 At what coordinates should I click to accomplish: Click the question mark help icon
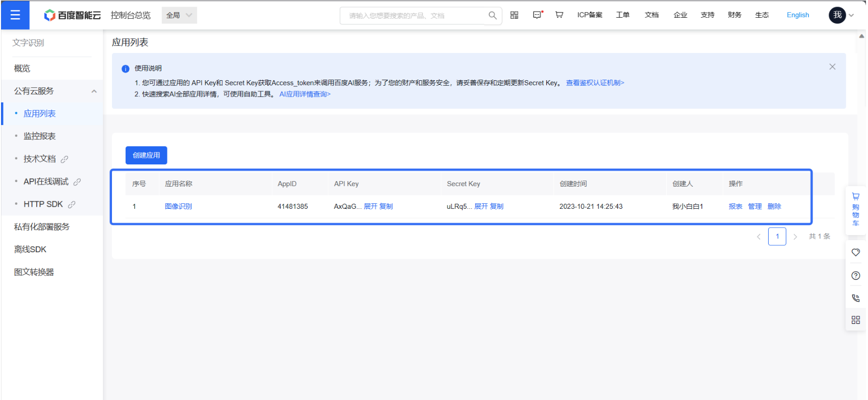click(855, 275)
